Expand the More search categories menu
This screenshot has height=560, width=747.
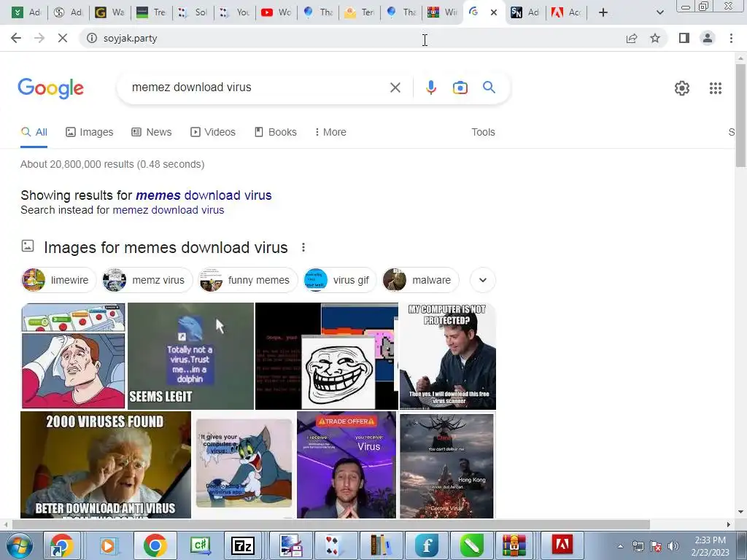(330, 132)
